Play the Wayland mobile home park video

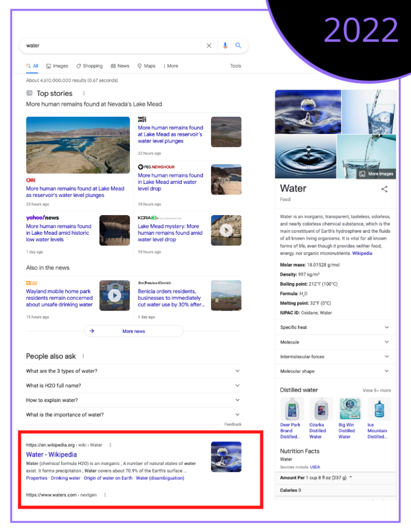tap(115, 296)
